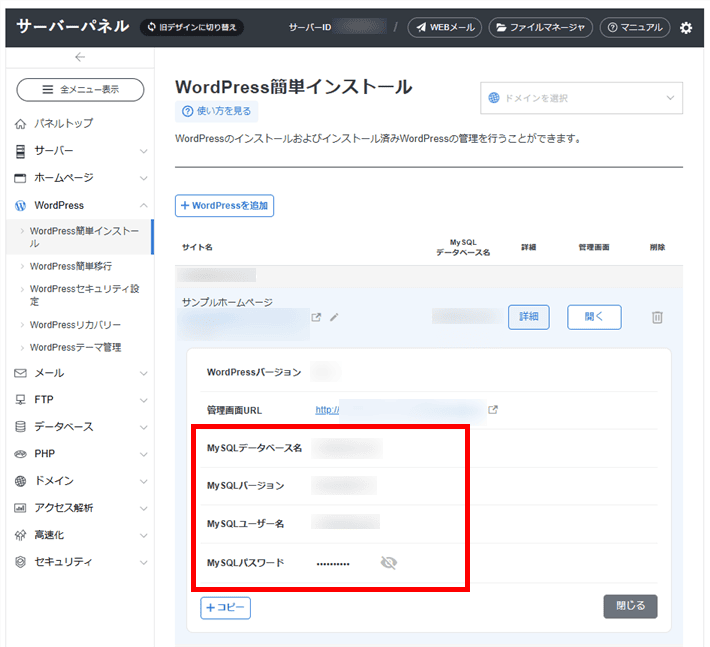Click the 詳細 button
Screen dimensions: 710x647
pyautogui.click(x=528, y=317)
